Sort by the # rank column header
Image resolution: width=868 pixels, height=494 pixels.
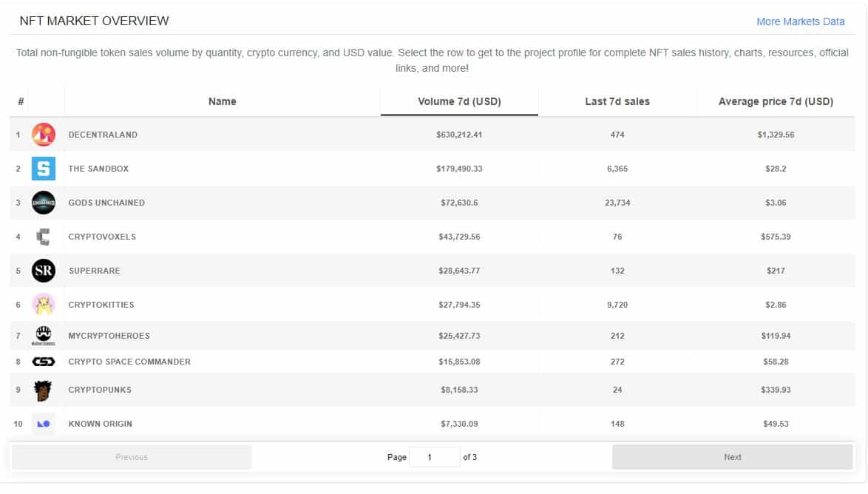[x=21, y=101]
